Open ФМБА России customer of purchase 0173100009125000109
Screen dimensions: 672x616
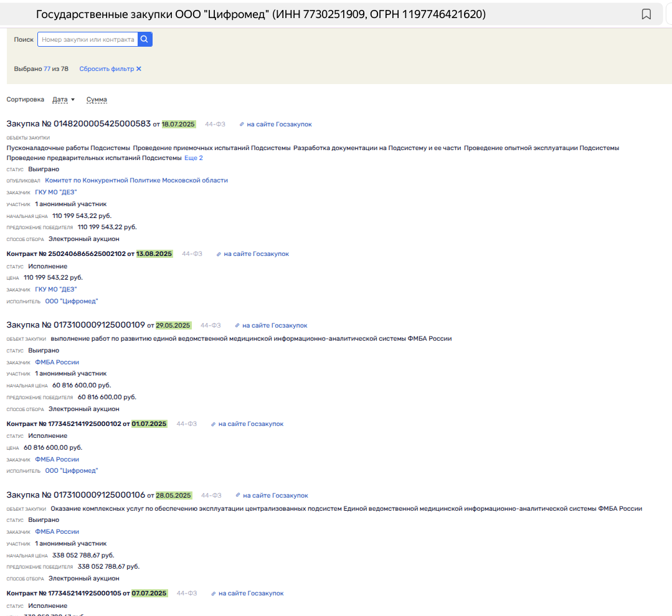57,362
